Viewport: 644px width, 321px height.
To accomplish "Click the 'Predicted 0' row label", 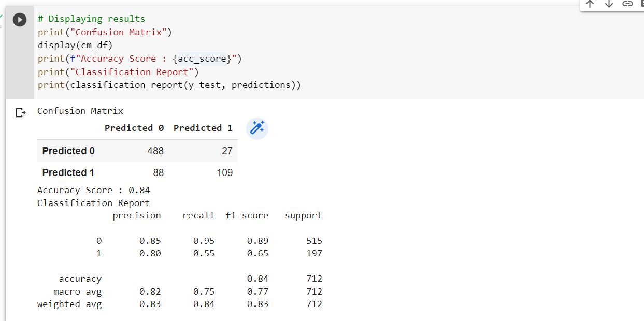I will pyautogui.click(x=68, y=151).
